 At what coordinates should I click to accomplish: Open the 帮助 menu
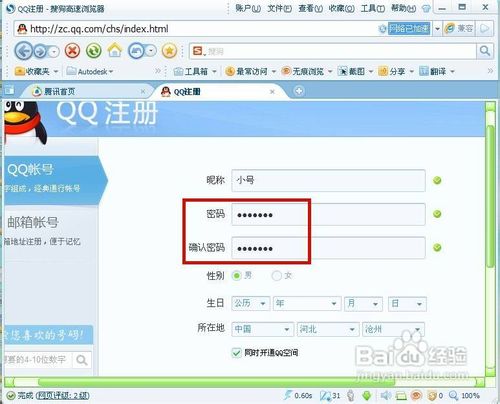coord(403,8)
